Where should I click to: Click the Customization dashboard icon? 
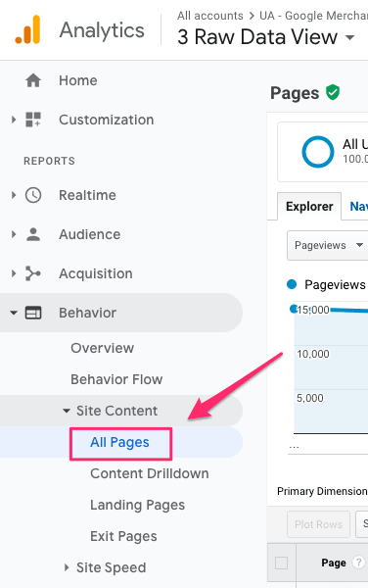tap(33, 120)
